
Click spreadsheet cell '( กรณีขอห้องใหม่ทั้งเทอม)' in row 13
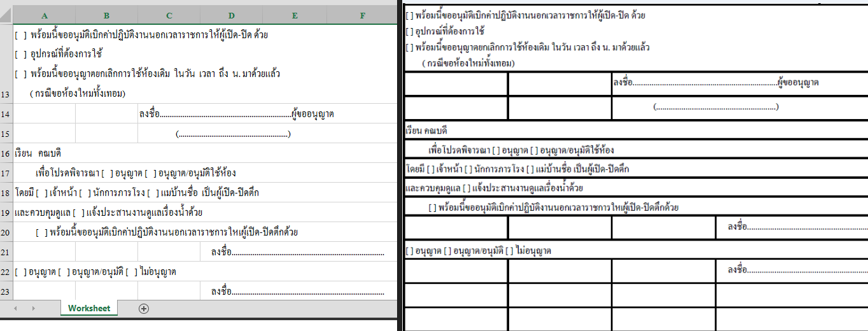pos(76,94)
